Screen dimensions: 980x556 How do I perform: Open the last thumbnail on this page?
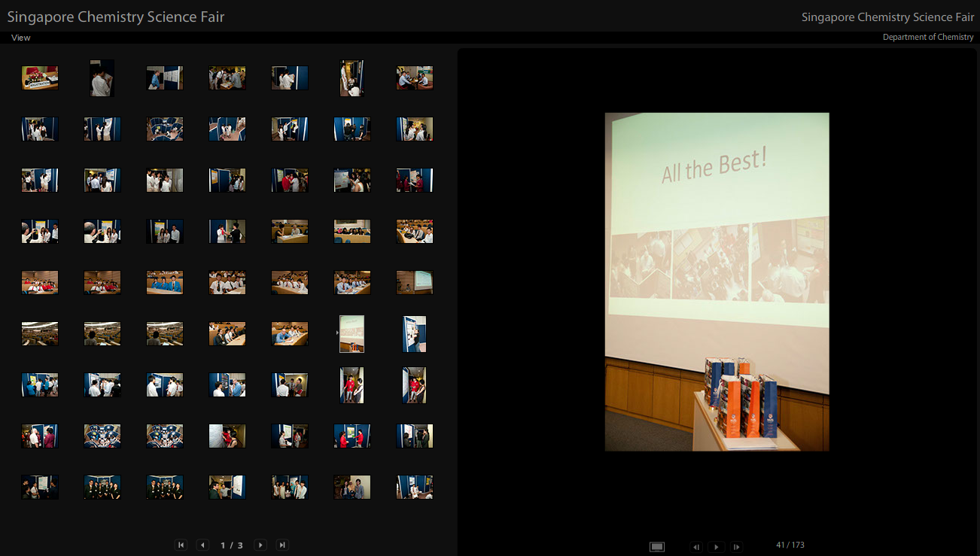[x=415, y=488]
